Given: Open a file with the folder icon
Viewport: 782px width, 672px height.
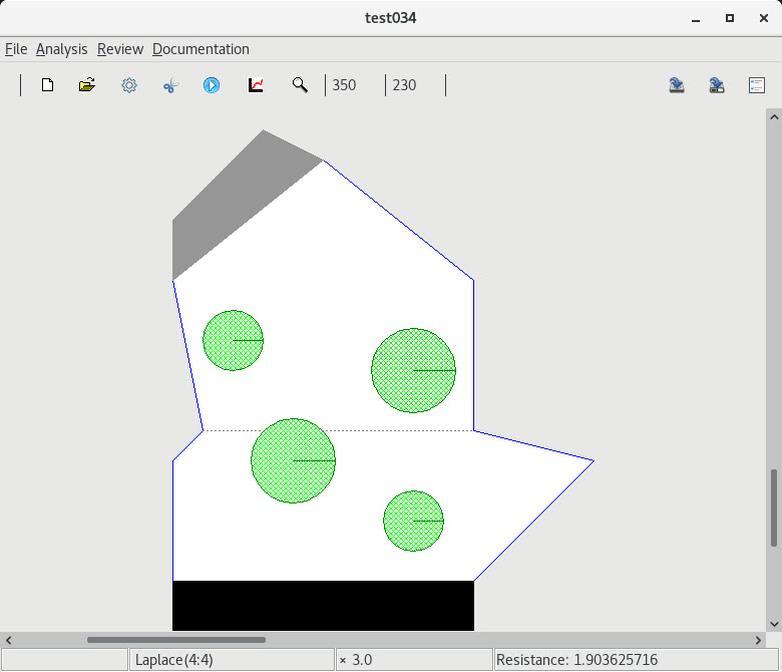Looking at the screenshot, I should (x=87, y=85).
